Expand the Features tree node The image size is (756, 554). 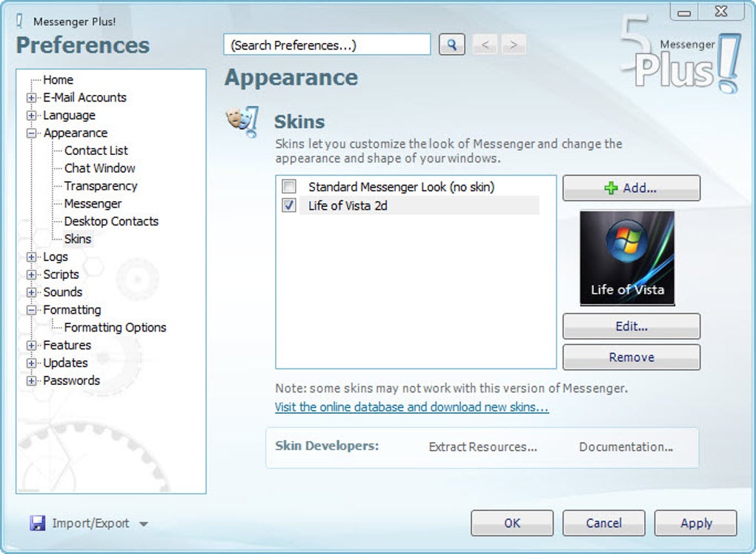pos(31,346)
